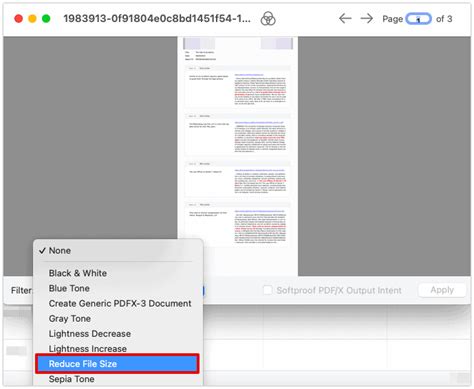Image resolution: width=474 pixels, height=389 pixels.
Task: Choose Reduce File Size filter
Action: 117,364
